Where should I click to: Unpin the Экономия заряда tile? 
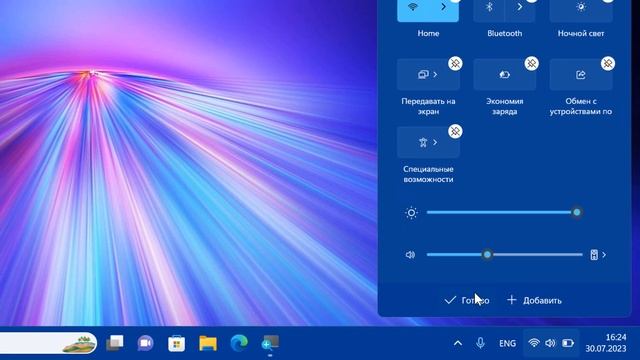point(531,64)
